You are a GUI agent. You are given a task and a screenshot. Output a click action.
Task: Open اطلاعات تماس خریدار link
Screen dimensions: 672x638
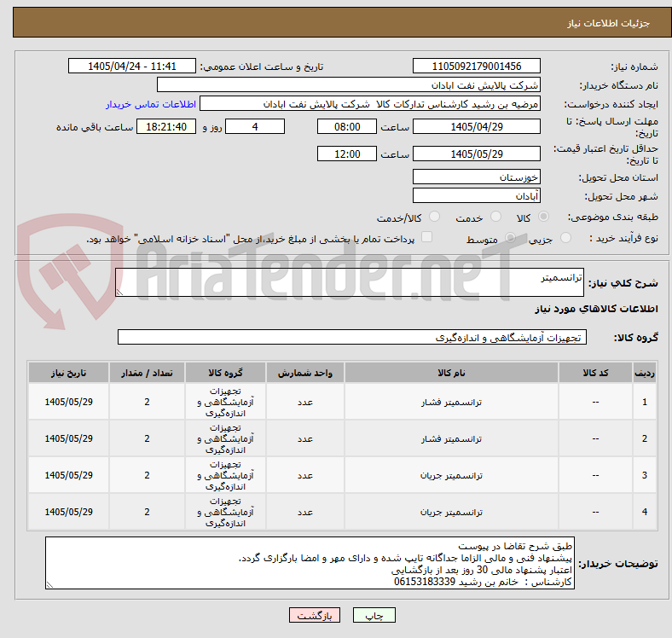(x=151, y=104)
